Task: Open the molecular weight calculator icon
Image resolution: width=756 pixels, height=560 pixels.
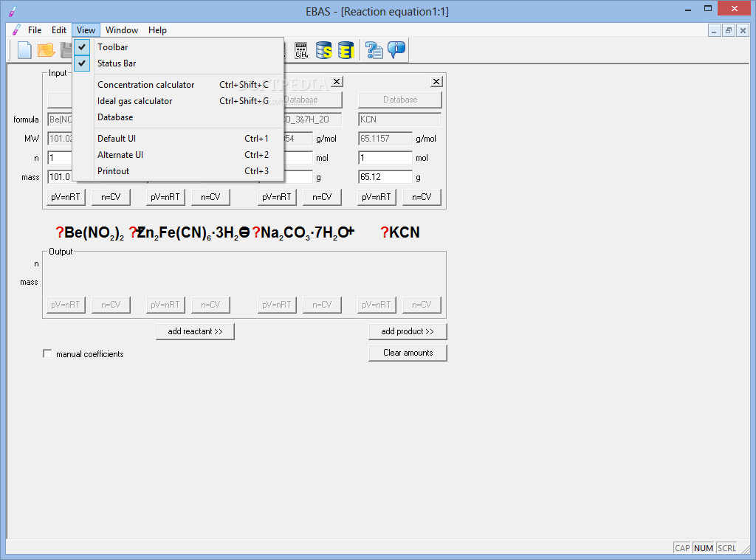Action: click(x=301, y=49)
